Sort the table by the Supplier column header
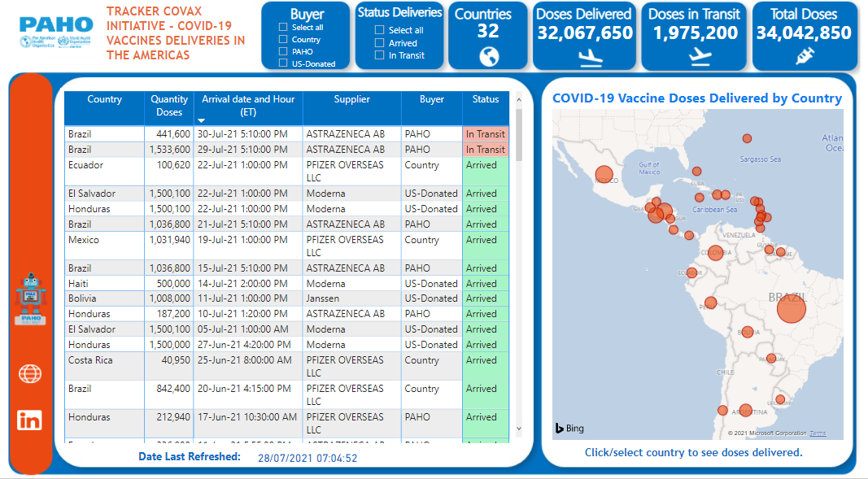The height and width of the screenshot is (479, 868). click(x=351, y=99)
